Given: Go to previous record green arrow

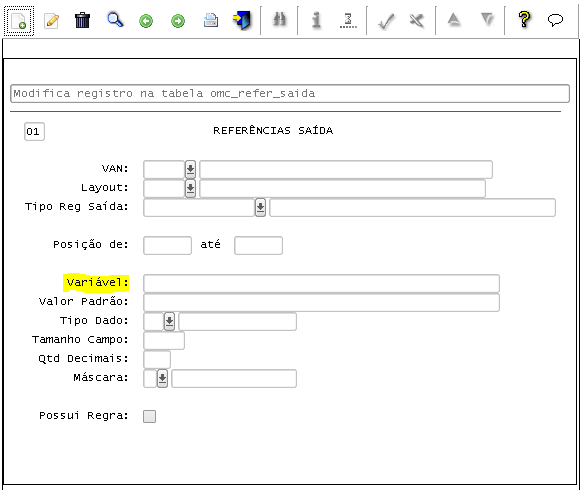Looking at the screenshot, I should click(146, 21).
